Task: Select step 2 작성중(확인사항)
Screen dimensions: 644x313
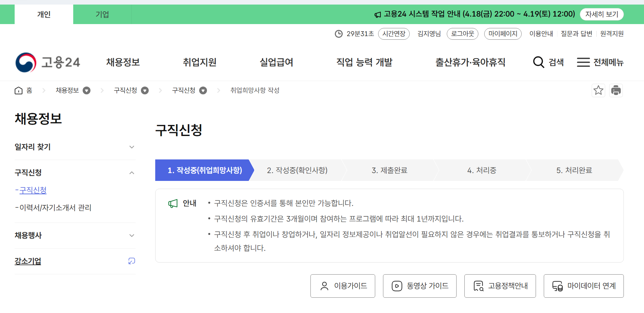Action: [297, 170]
